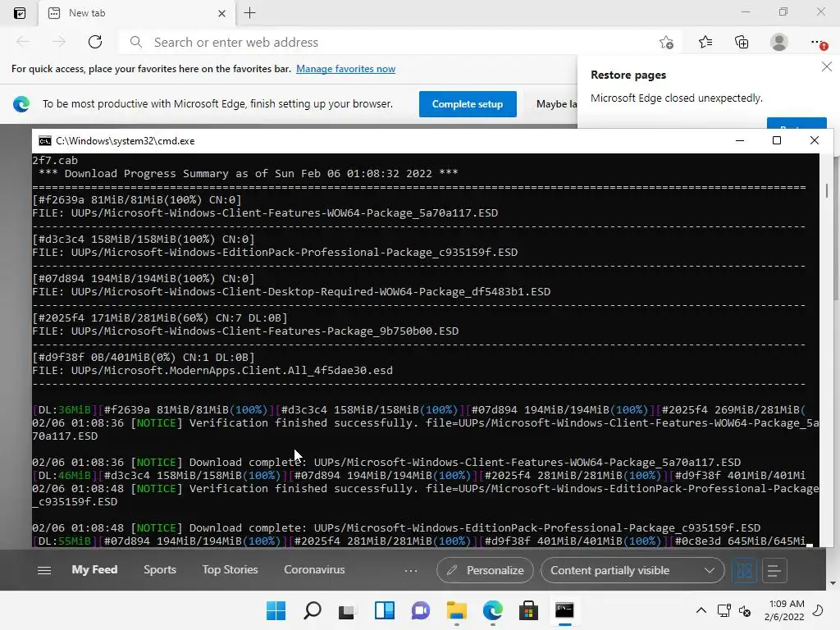Switch feed to grid layout
The width and height of the screenshot is (840, 630).
(744, 571)
